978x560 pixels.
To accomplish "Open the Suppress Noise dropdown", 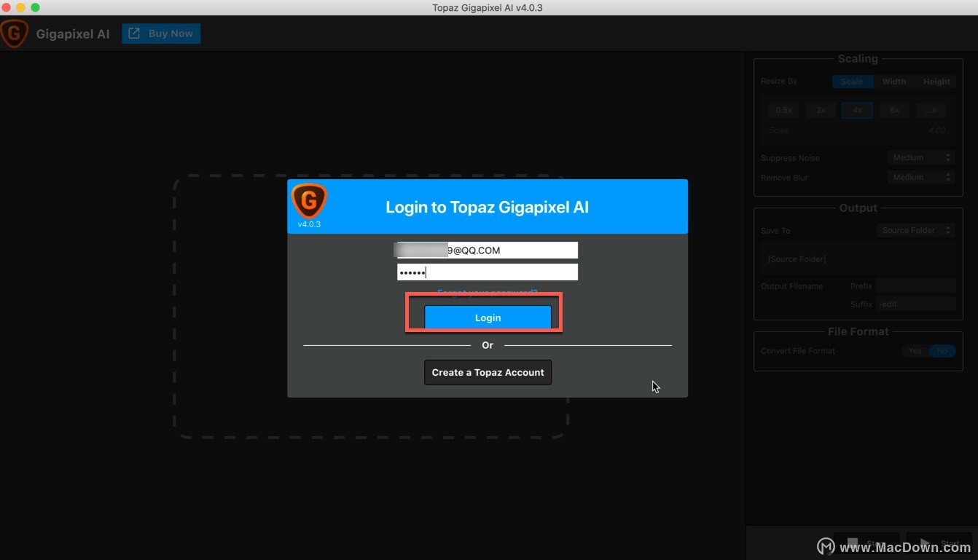I will [x=921, y=157].
